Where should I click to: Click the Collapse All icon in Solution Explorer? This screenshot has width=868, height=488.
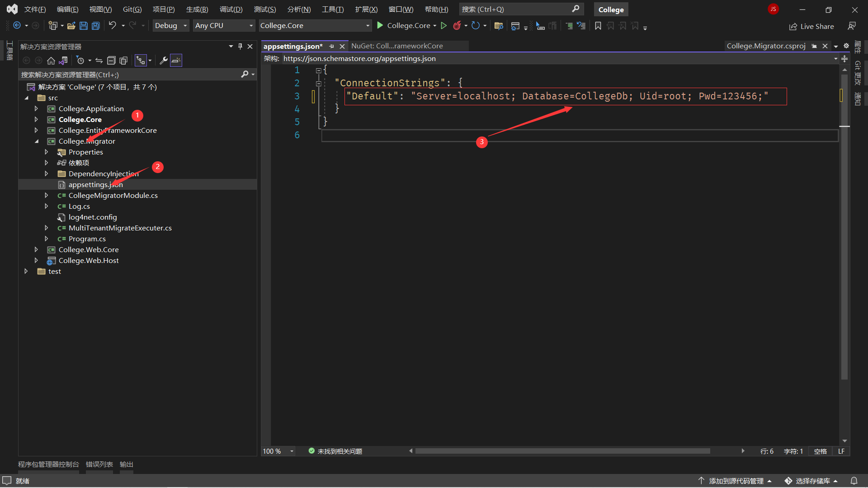[111, 61]
